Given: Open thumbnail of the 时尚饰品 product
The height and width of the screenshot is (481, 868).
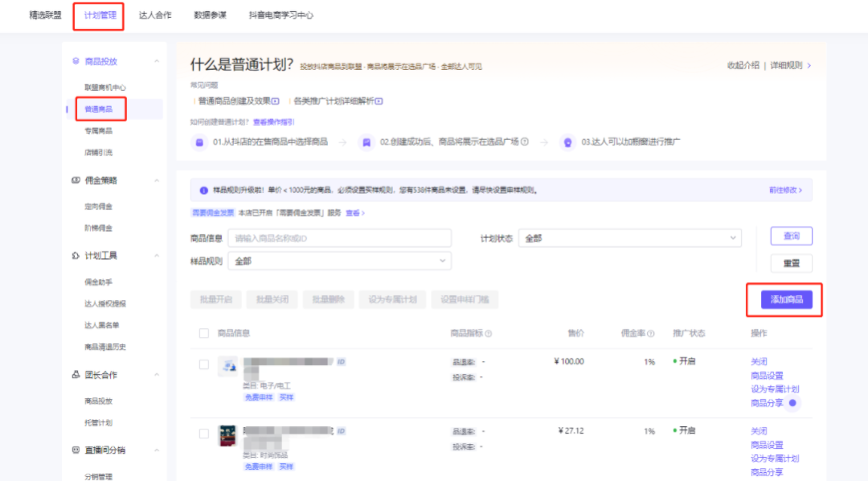Looking at the screenshot, I should (x=227, y=436).
